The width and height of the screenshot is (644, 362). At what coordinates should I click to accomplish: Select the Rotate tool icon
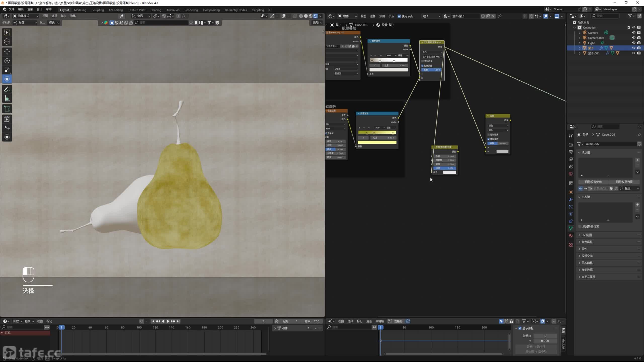tap(7, 61)
